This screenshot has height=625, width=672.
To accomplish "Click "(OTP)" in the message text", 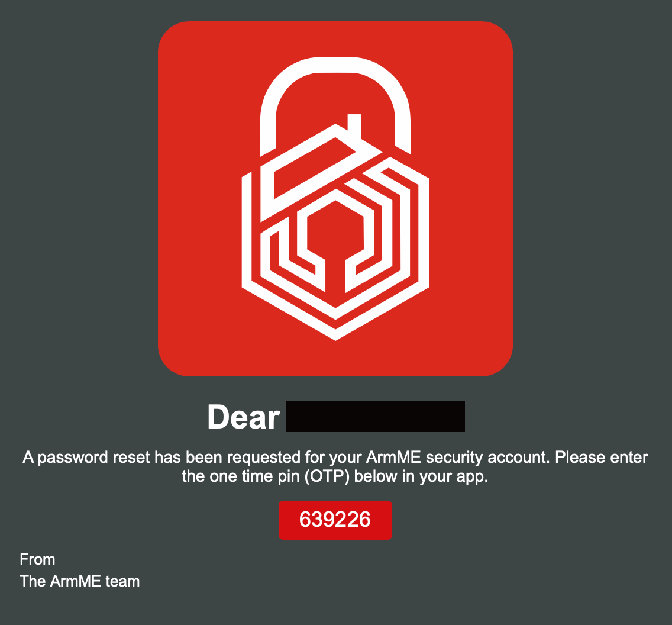I will (x=327, y=476).
